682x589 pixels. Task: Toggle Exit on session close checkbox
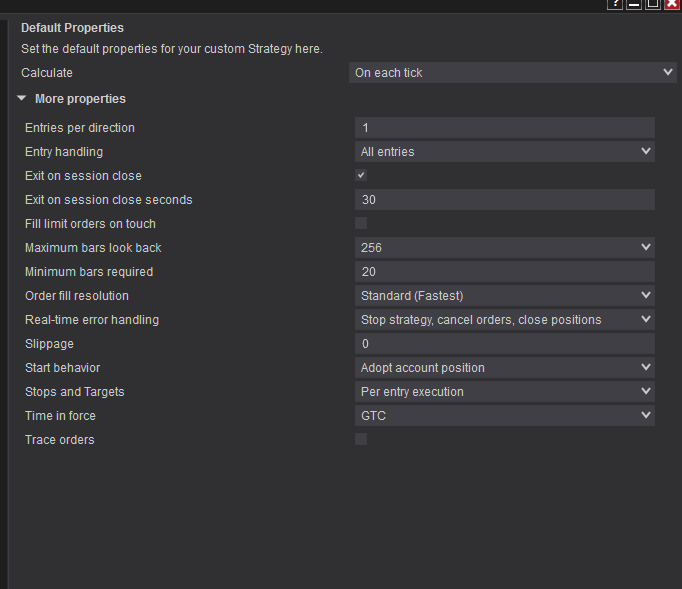pyautogui.click(x=361, y=175)
